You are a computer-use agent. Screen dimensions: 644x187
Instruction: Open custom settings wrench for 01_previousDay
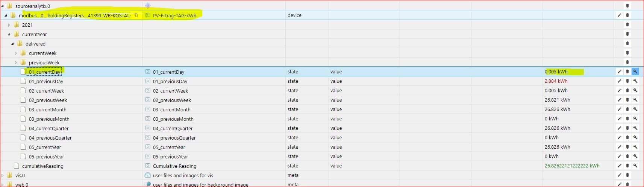point(635,81)
